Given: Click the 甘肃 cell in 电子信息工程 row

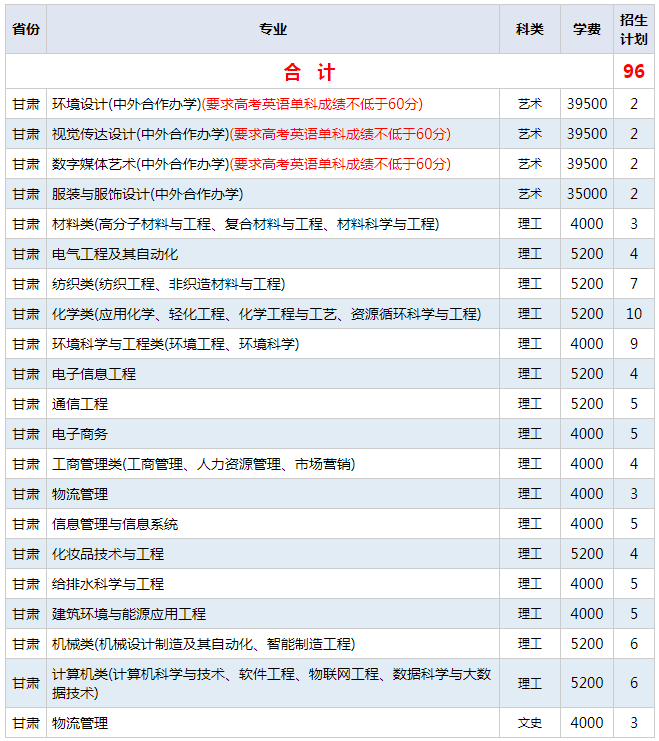Looking at the screenshot, I should tap(26, 374).
